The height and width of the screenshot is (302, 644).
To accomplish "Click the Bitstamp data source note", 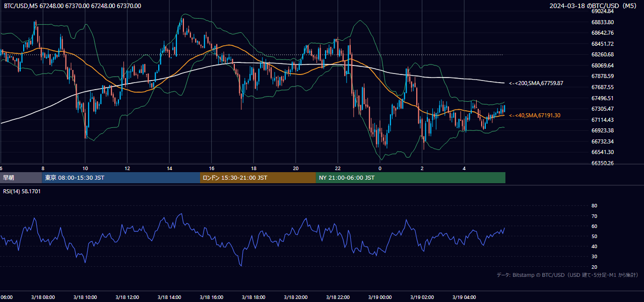I will point(567,275).
